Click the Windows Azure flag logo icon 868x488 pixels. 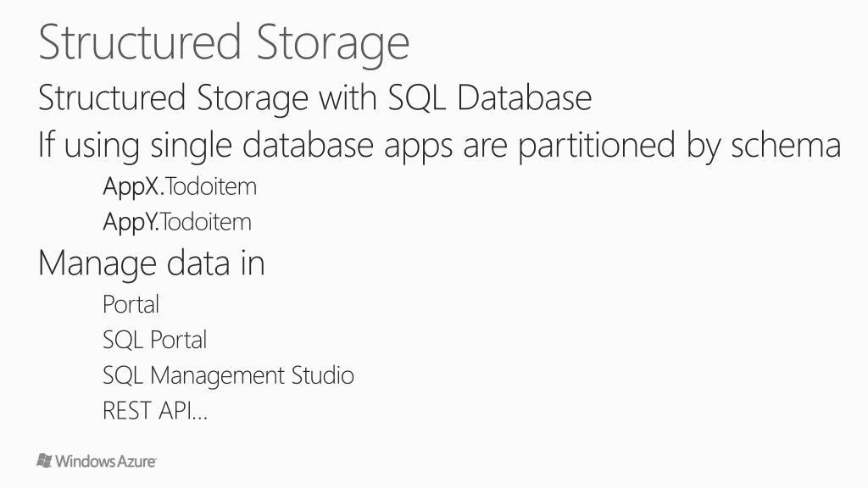[x=44, y=460]
